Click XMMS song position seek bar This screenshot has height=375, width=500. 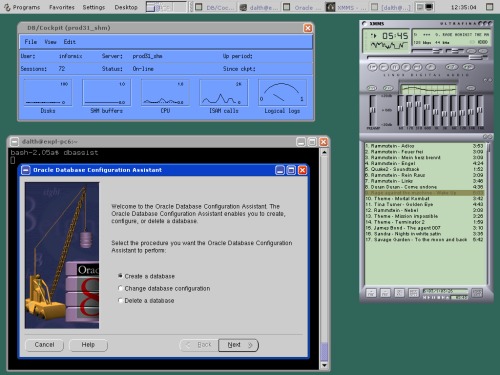pyautogui.click(x=427, y=57)
